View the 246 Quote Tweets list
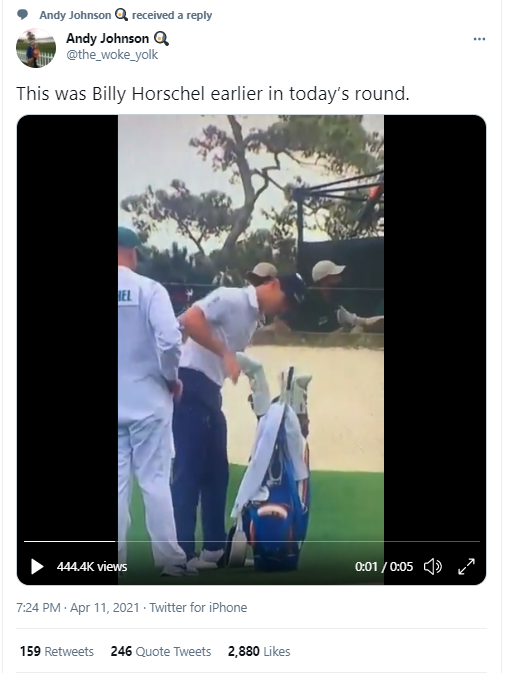 (161, 652)
